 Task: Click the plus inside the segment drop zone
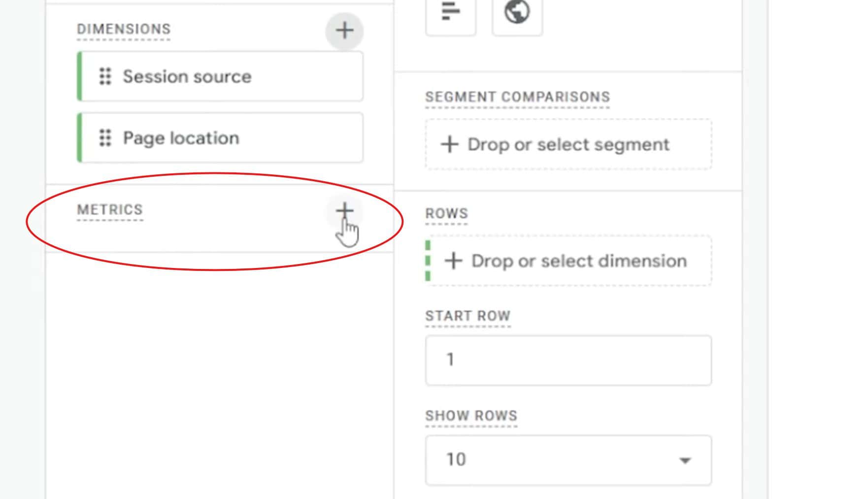(x=450, y=144)
